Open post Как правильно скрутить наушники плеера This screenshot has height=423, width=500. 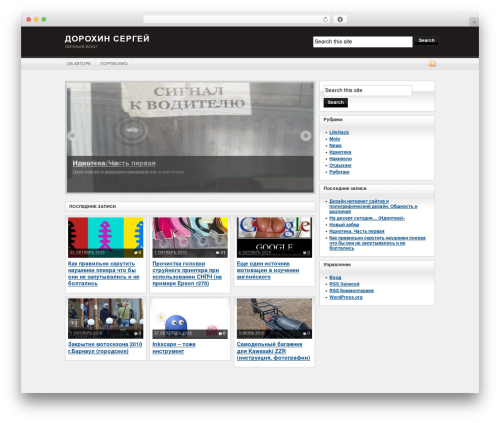coord(104,274)
